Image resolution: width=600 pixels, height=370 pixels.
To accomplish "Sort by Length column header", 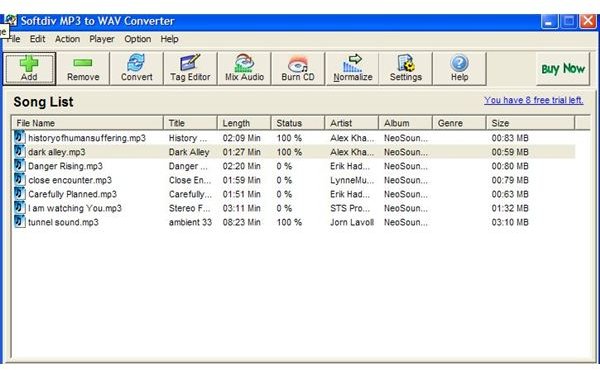I will pyautogui.click(x=244, y=123).
